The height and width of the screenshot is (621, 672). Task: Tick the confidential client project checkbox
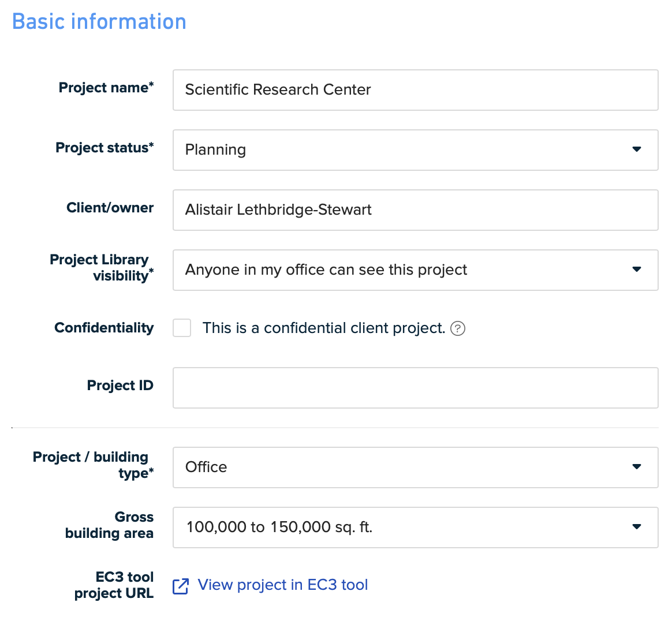pyautogui.click(x=182, y=328)
